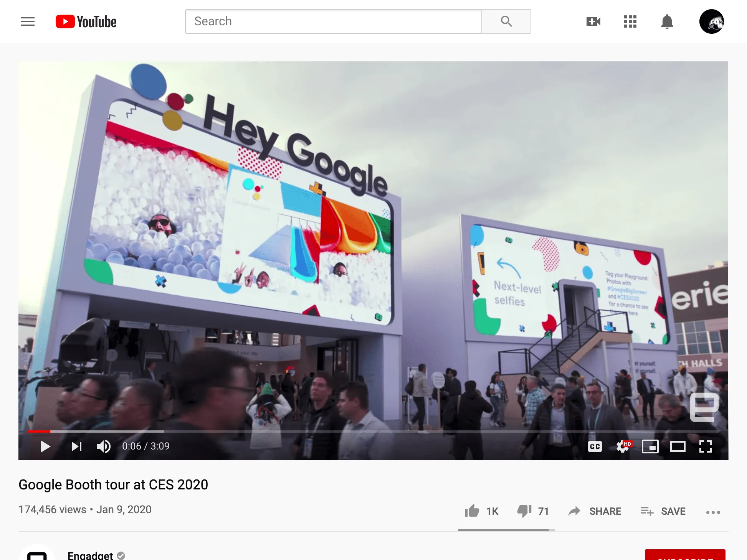Like the video thumbs up

tap(481, 511)
